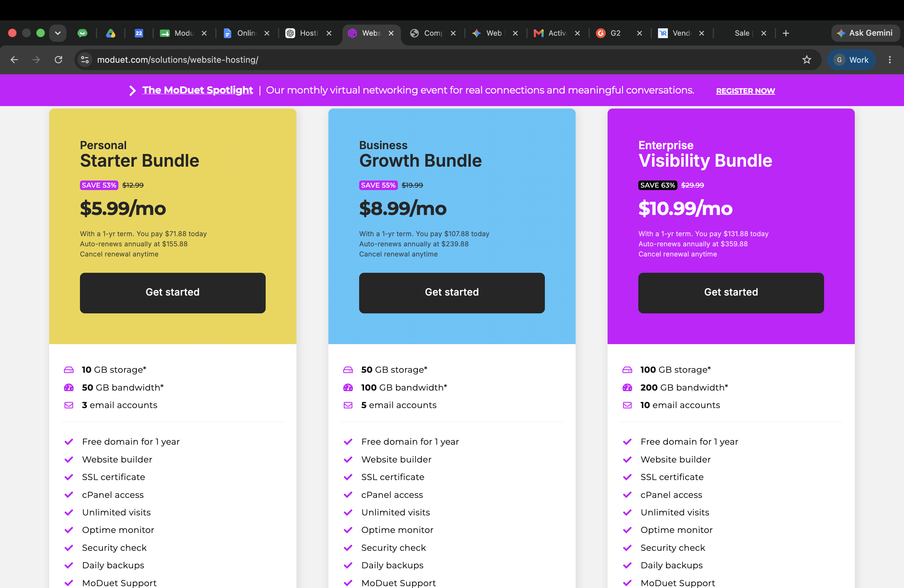This screenshot has width=904, height=588.
Task: Go forward to next page
Action: pos(36,60)
